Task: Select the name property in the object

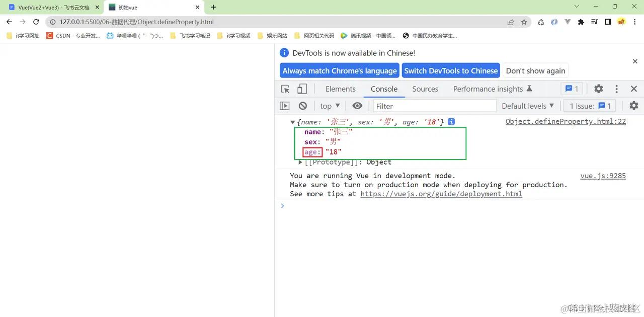Action: pyautogui.click(x=313, y=132)
